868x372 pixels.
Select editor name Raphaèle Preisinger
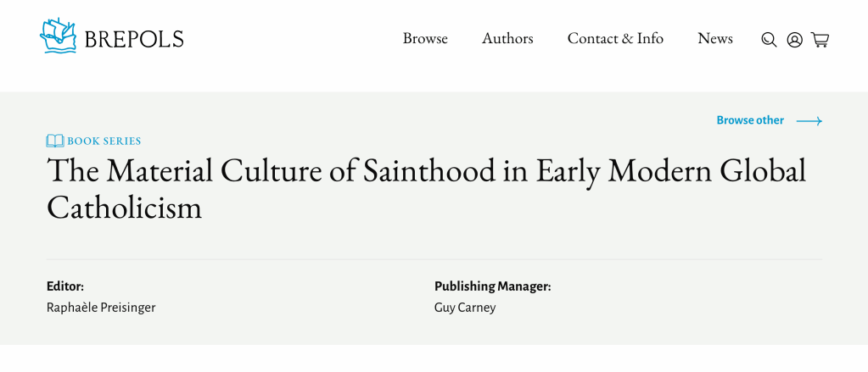point(101,308)
